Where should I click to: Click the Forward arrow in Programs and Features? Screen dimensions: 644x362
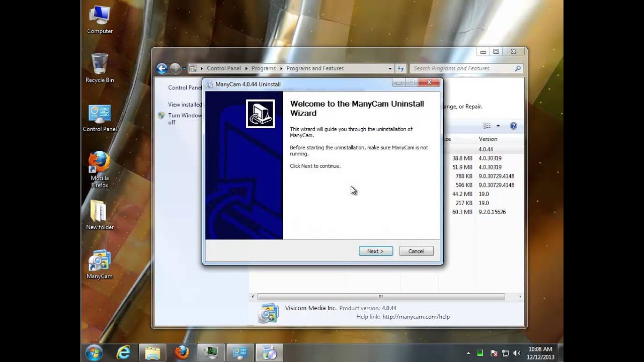pyautogui.click(x=175, y=68)
